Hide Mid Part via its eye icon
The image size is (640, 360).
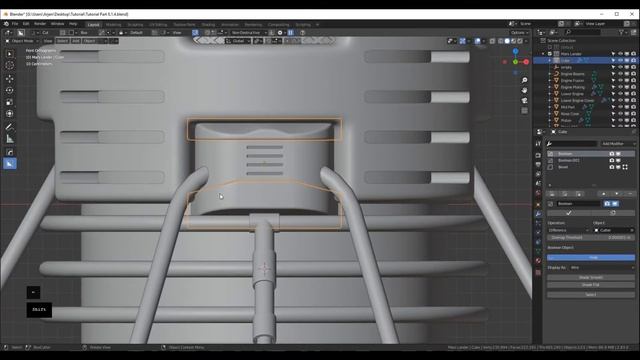click(x=620, y=107)
